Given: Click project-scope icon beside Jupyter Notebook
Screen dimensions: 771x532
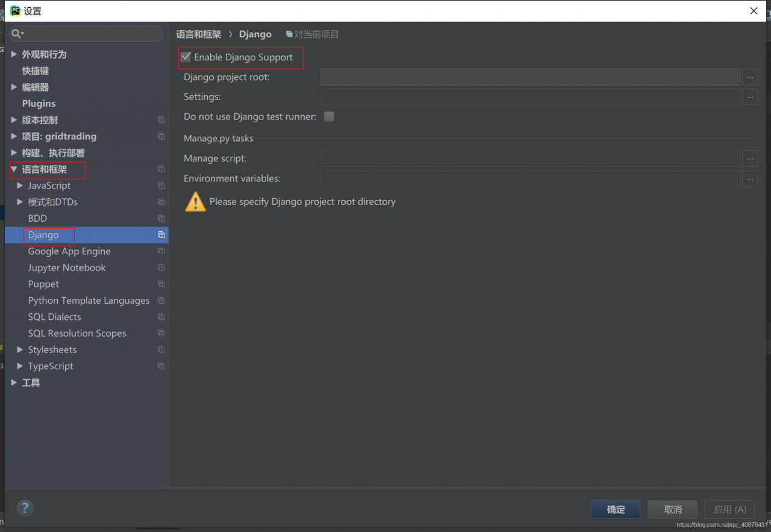Looking at the screenshot, I should (161, 268).
